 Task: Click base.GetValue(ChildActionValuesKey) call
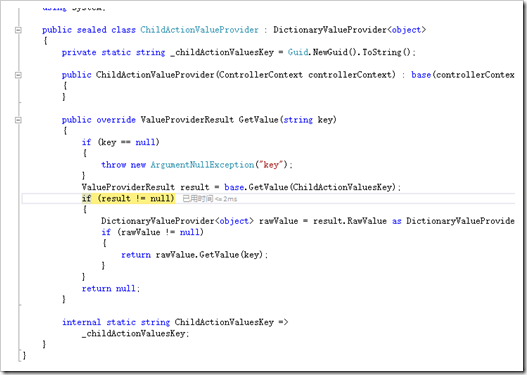click(x=312, y=187)
